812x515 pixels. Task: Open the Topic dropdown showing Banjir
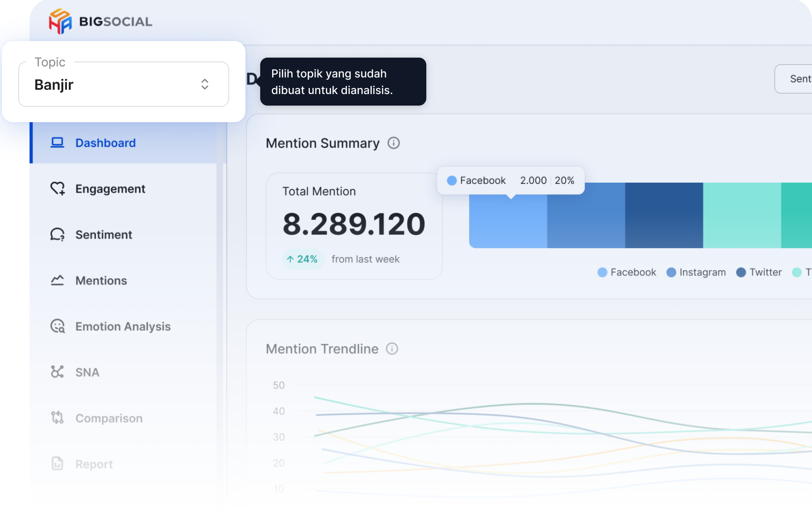[123, 84]
